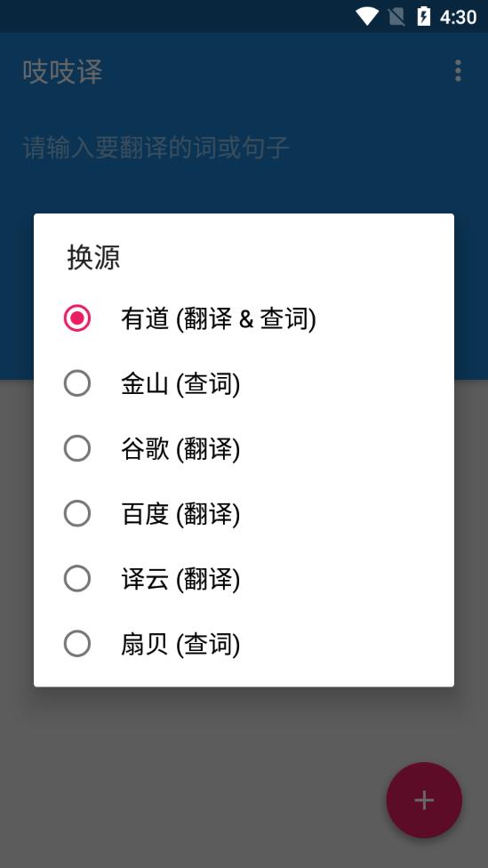Tap the 4:30 clock in status bar

coord(458,17)
